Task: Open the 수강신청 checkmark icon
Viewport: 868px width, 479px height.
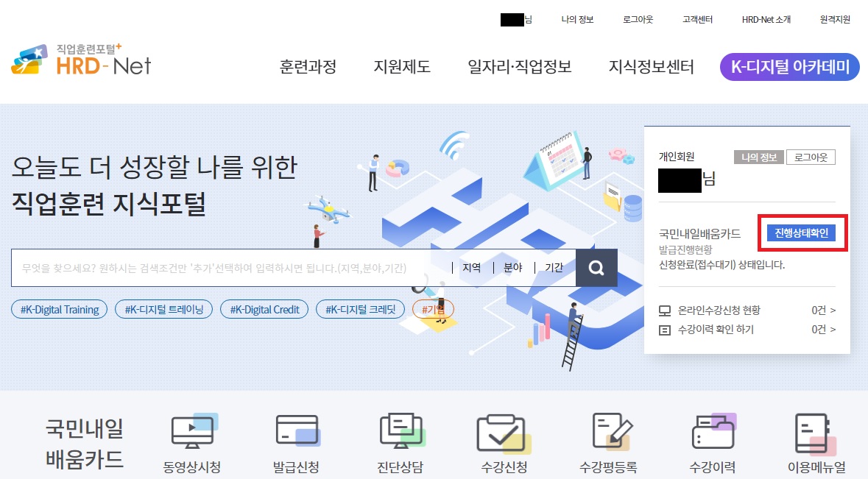Action: pyautogui.click(x=503, y=433)
